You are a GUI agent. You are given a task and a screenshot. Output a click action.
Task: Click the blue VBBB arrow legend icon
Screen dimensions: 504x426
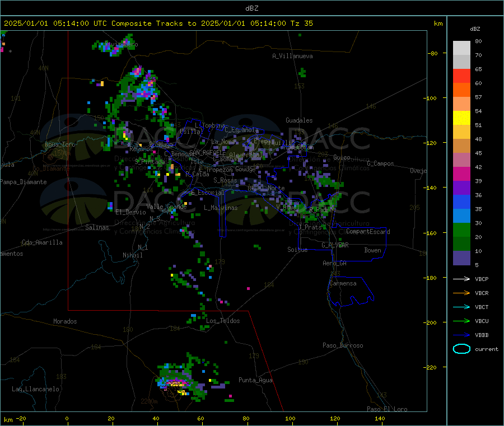tap(461, 335)
